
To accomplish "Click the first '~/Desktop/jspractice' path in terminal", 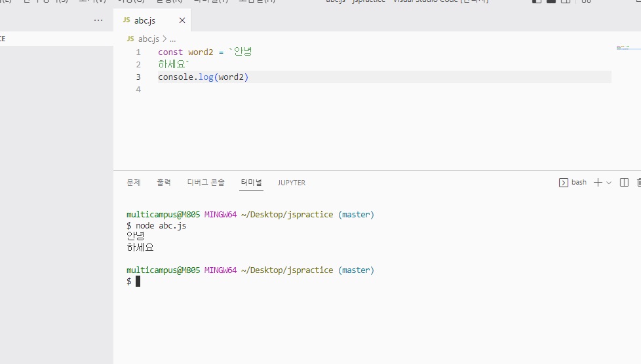I will tap(287, 215).
